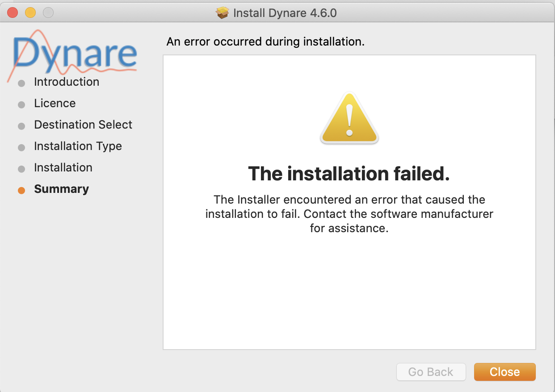This screenshot has width=555, height=392.
Task: Click the Install Dynare 4.6.0 title text
Action: point(285,13)
